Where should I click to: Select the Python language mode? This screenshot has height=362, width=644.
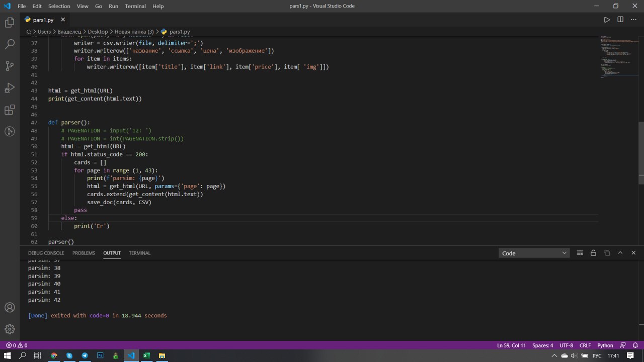tap(605, 345)
